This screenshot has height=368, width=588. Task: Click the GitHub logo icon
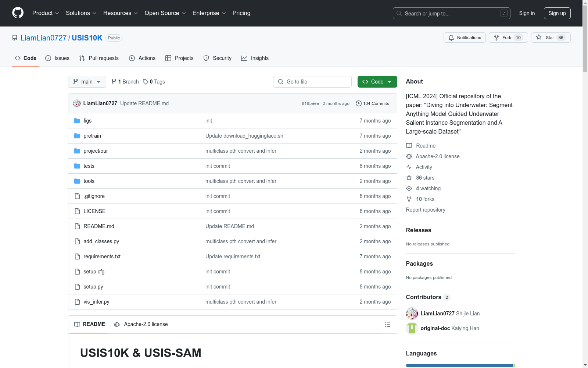click(18, 13)
